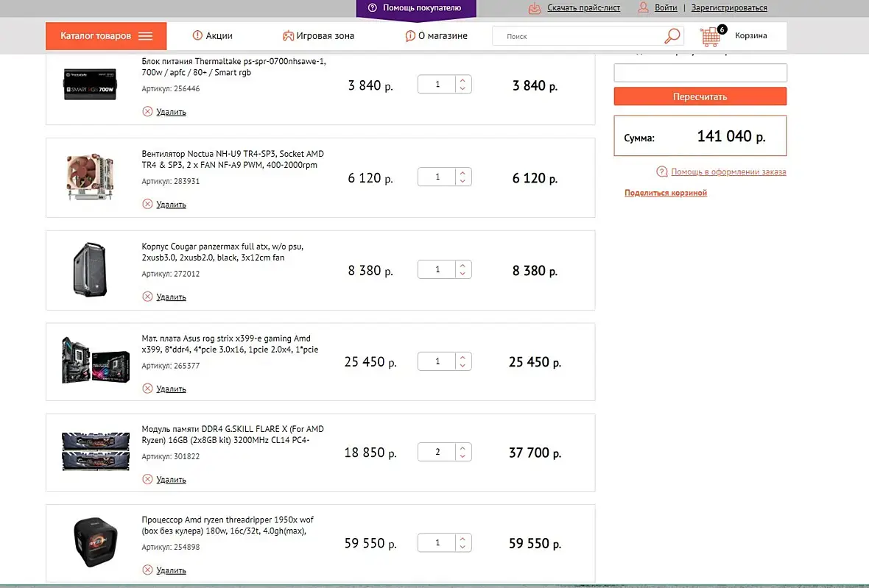Decrease quantity of Noctua NH-U9 cooler
The width and height of the screenshot is (869, 588).
[x=462, y=180]
